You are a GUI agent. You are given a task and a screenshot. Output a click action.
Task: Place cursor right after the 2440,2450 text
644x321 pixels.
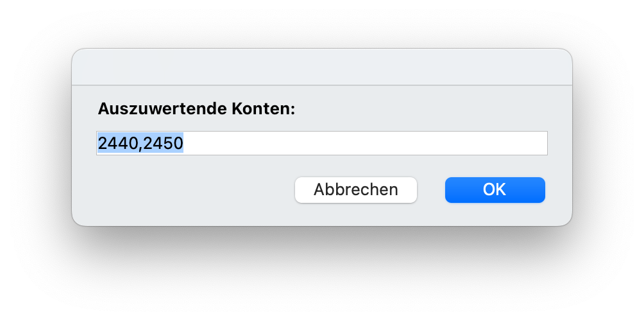(185, 143)
